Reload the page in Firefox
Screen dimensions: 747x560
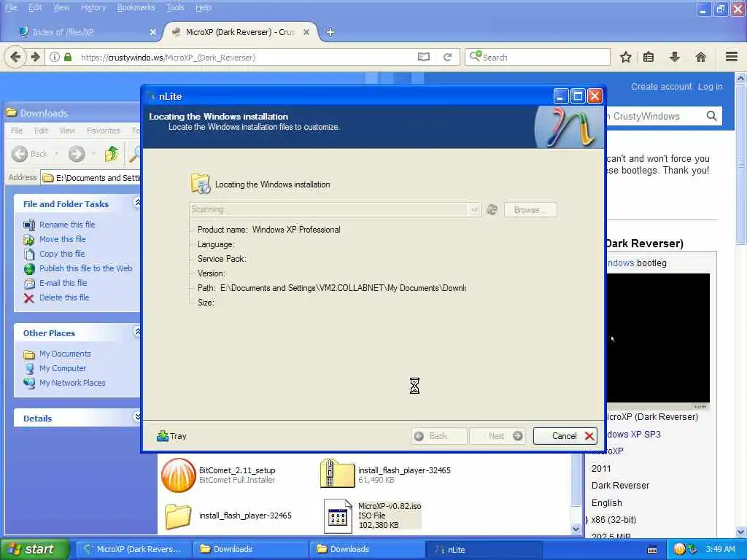(x=447, y=57)
